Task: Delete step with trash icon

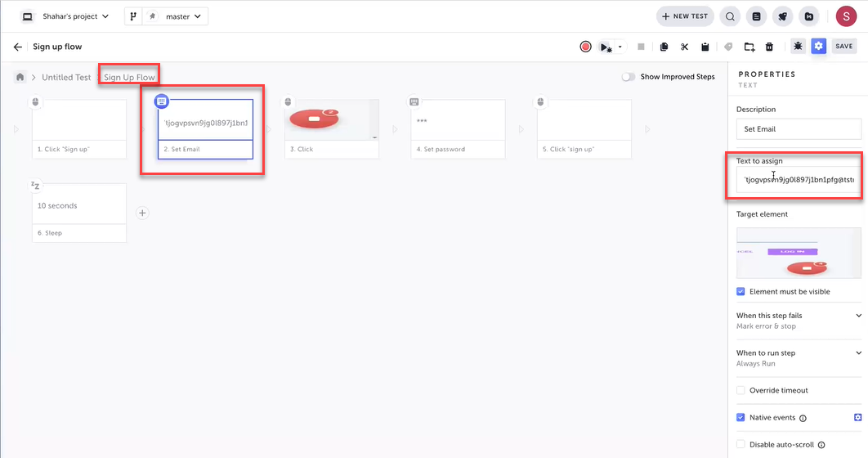Action: pyautogui.click(x=769, y=47)
